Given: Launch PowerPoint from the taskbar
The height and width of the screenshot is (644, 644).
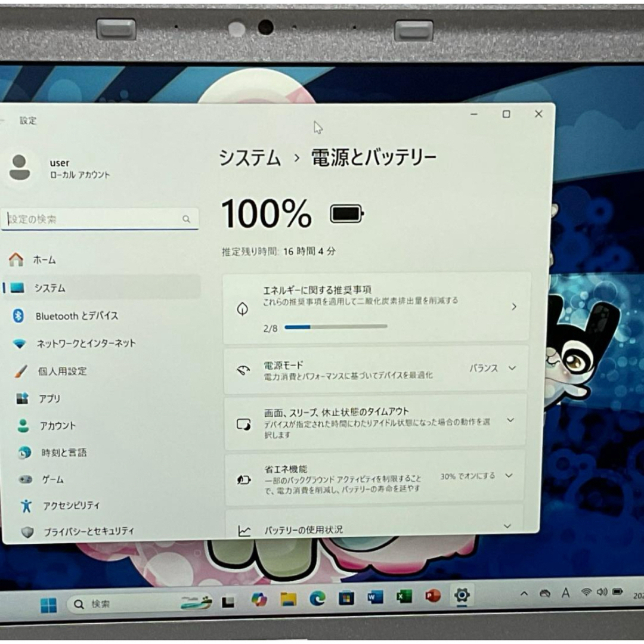Looking at the screenshot, I should 433,596.
